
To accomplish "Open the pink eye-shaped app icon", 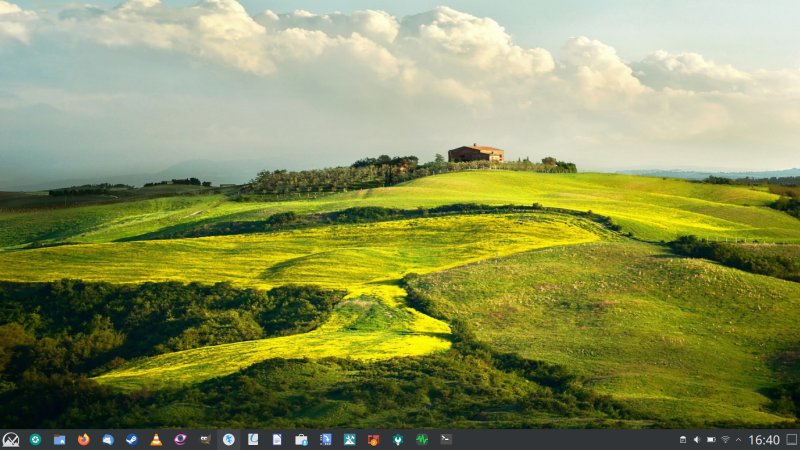I will (180, 439).
